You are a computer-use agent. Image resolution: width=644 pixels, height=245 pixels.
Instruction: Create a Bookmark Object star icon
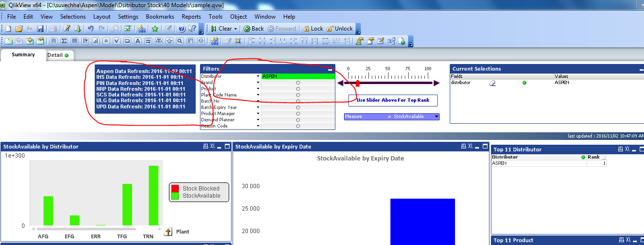[169, 41]
